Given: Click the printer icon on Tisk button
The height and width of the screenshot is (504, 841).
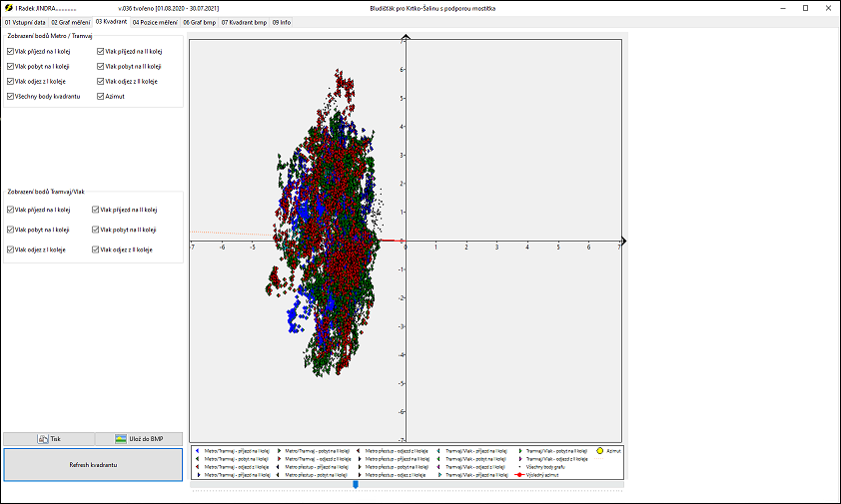Looking at the screenshot, I should point(43,438).
